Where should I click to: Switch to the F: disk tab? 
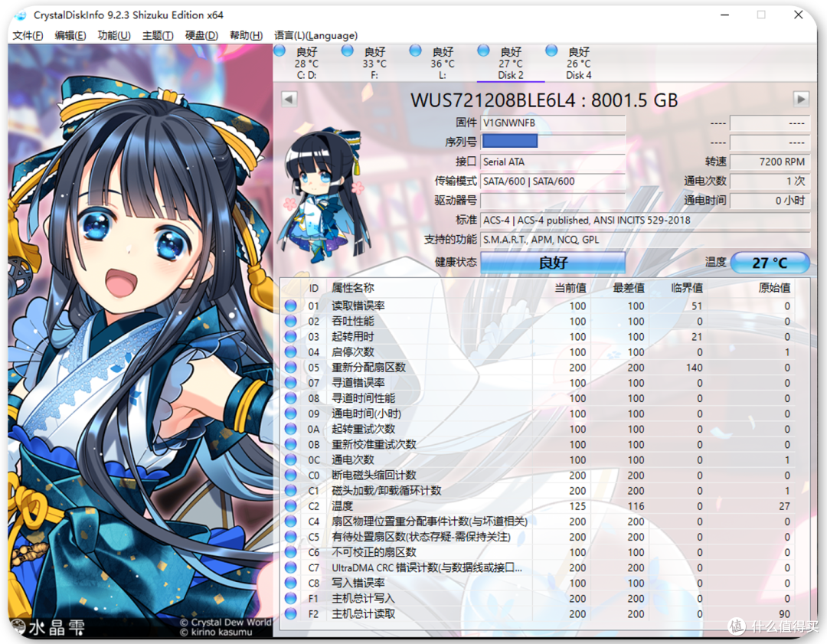[374, 63]
